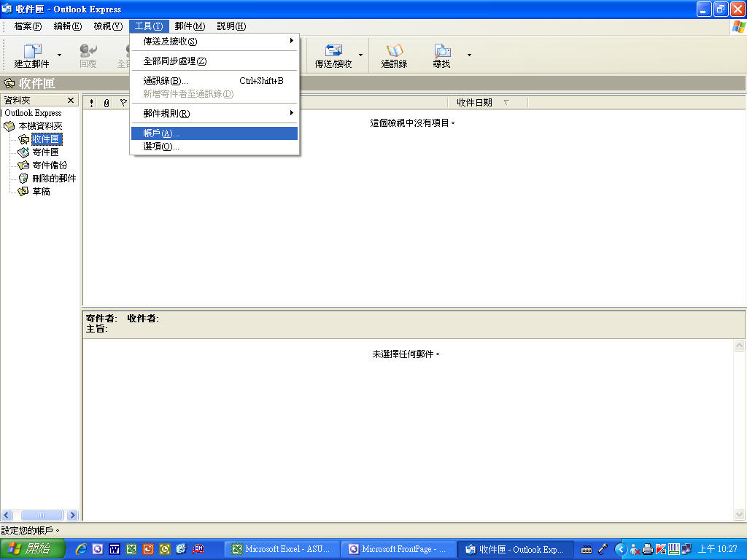
Task: Select Outlook Express root in folder tree
Action: (x=33, y=113)
